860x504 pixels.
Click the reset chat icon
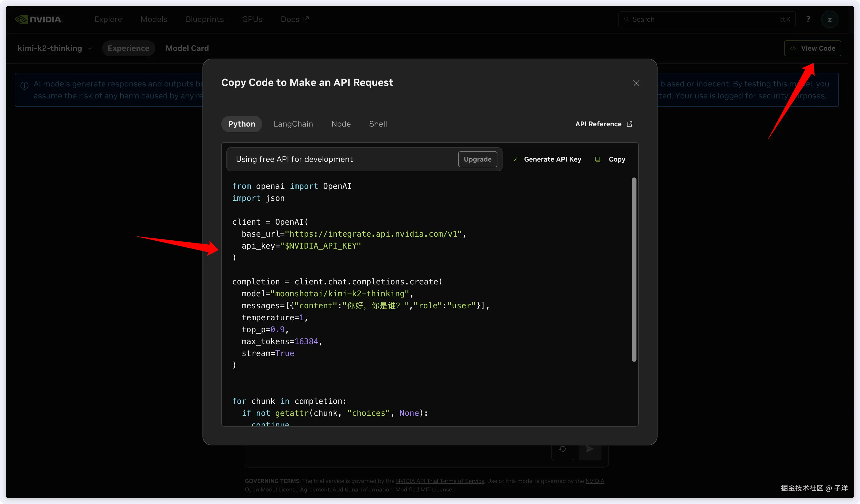point(563,449)
